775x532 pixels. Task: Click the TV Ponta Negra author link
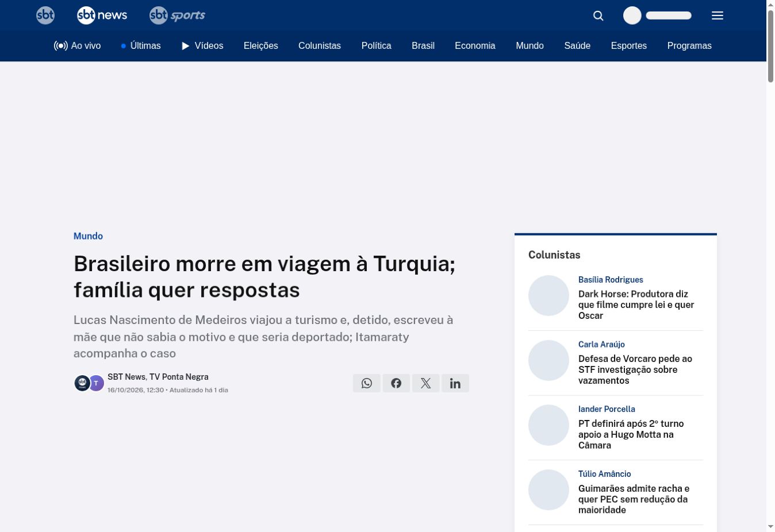(179, 377)
